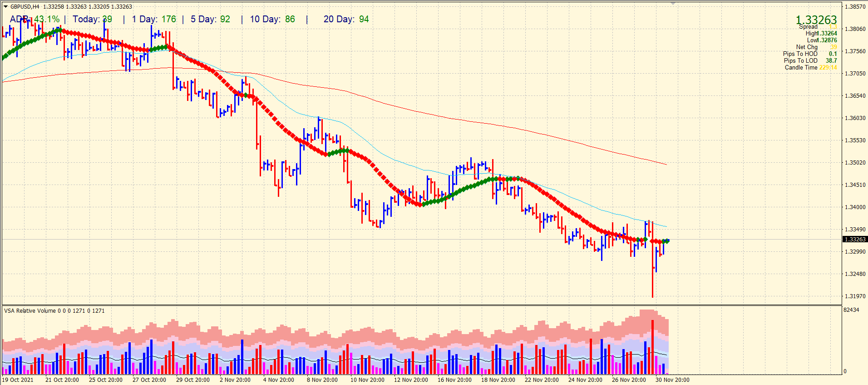Viewport: 868px width, 385px height.
Task: Click the small triangle before GBPUSD,H4 title
Action: coord(6,7)
